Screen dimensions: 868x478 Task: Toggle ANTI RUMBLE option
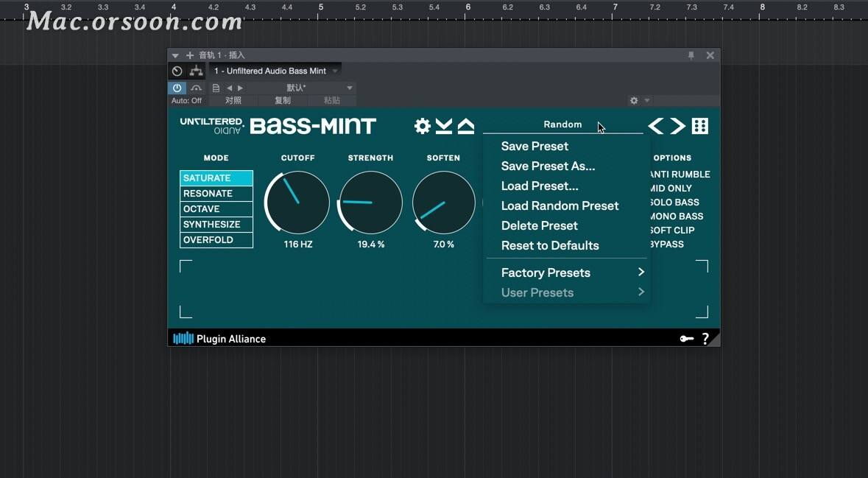(680, 174)
